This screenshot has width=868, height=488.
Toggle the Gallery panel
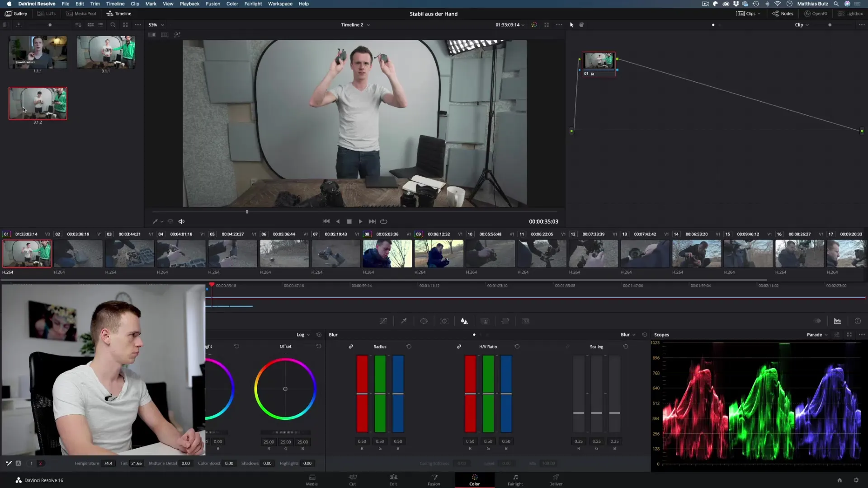pos(16,14)
